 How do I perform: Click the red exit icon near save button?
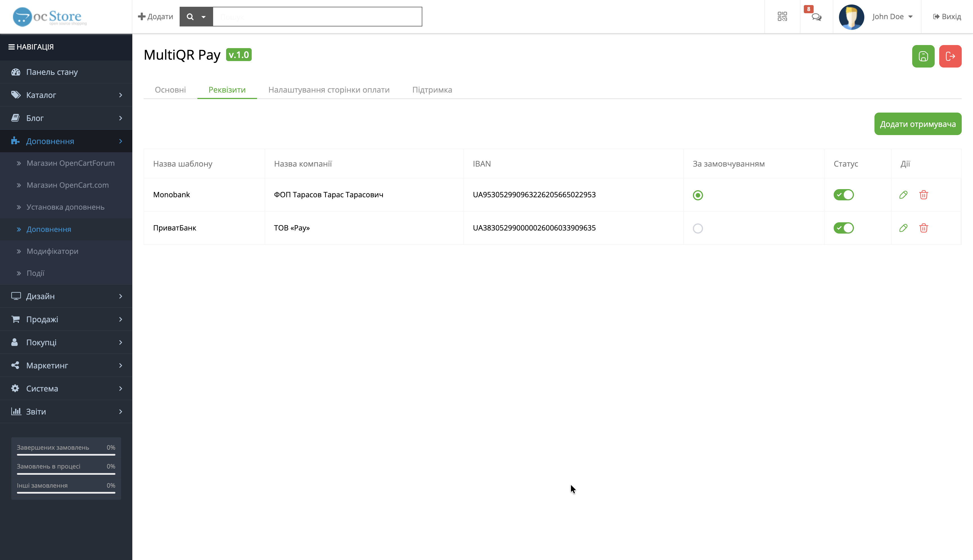950,56
